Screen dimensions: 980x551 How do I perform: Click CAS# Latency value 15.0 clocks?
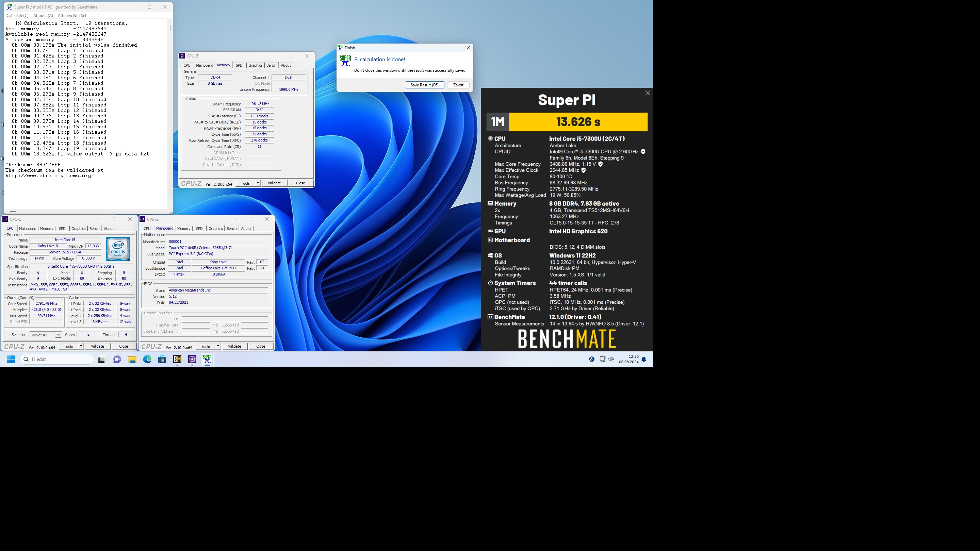coord(259,116)
